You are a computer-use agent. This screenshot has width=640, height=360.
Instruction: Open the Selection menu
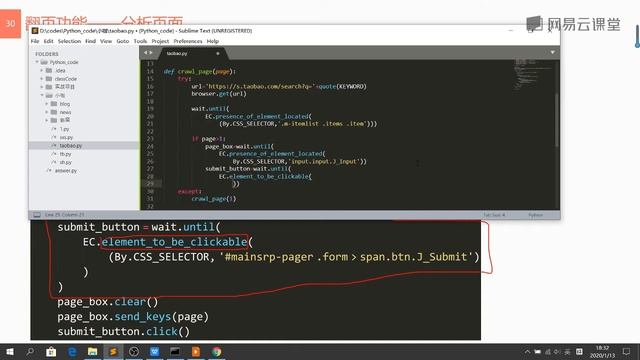69,41
